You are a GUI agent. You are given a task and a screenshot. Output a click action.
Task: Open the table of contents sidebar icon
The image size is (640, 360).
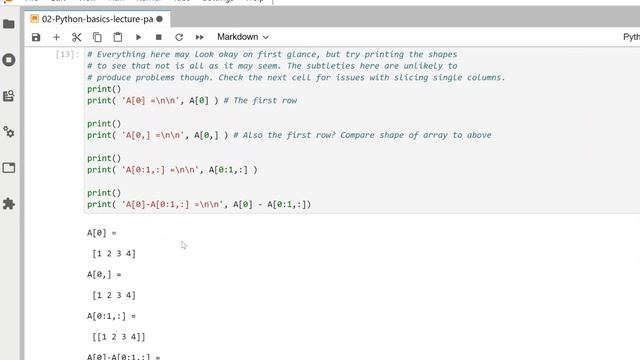point(9,96)
